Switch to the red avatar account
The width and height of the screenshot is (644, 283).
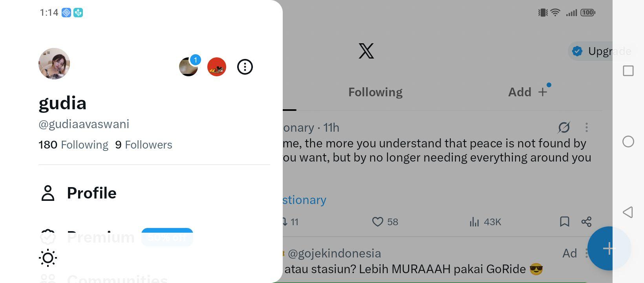217,67
